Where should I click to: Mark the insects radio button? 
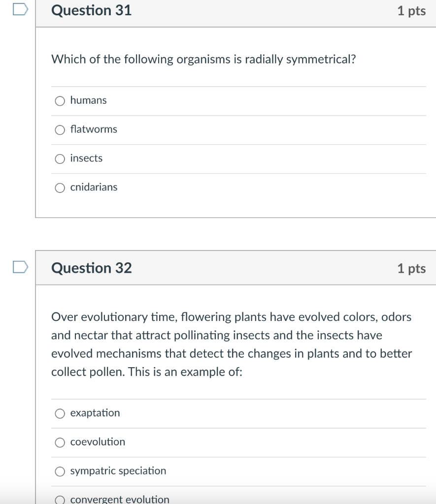pos(60,159)
